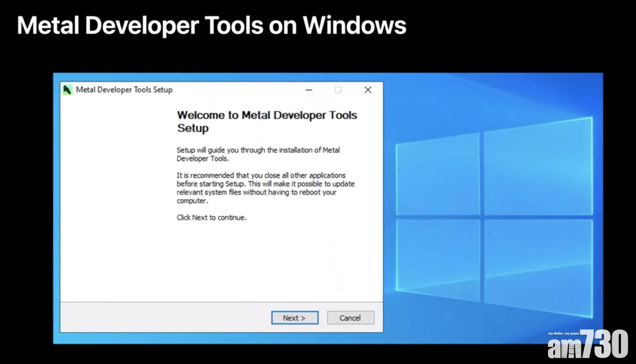Screen dimensions: 636x364
Task: Click the 'It is recommended' paragraph text
Action: (265, 188)
